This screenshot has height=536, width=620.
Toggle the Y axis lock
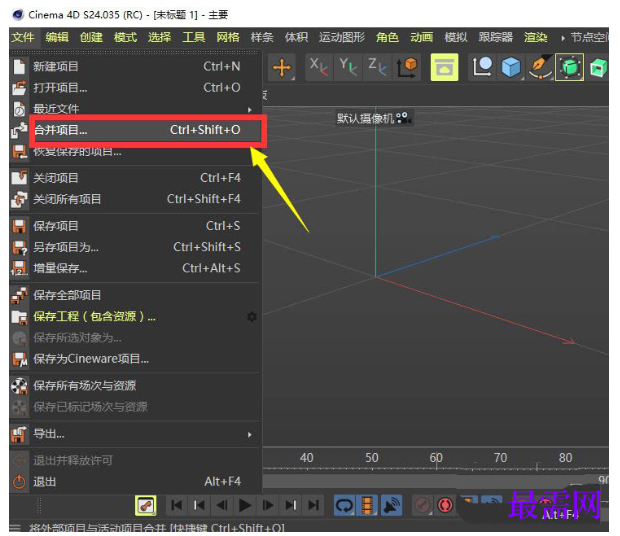point(348,67)
